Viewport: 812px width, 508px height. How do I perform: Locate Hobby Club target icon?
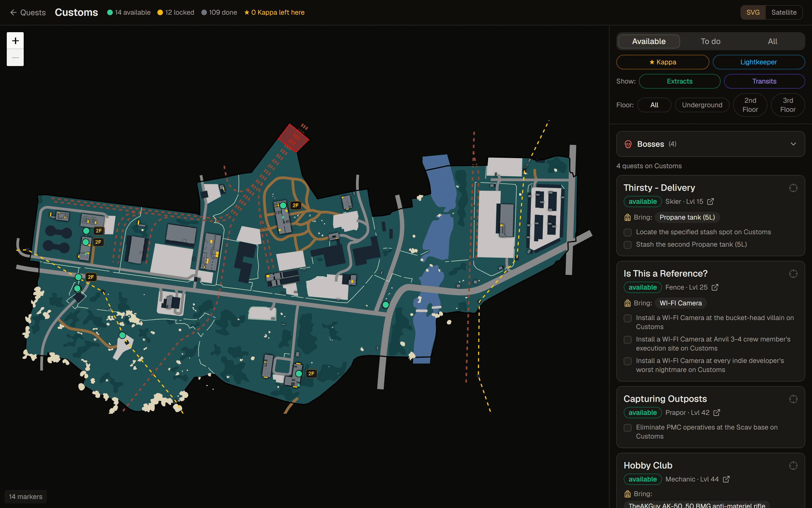(793, 465)
